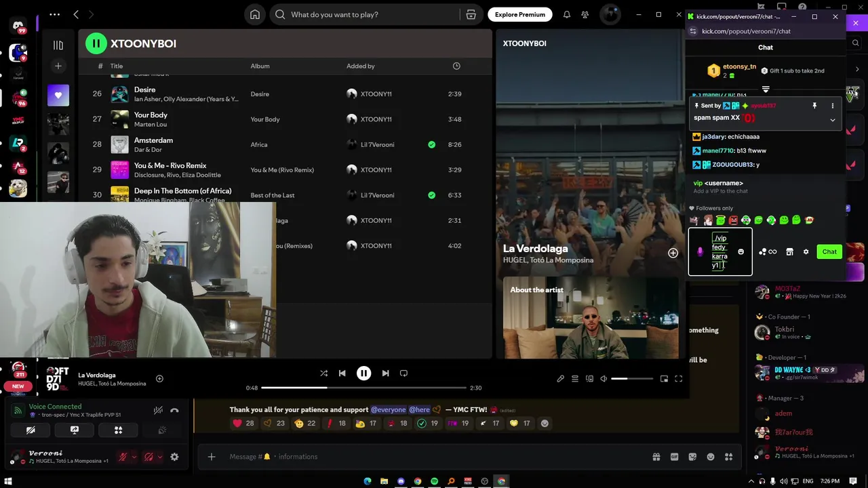Viewport: 868px width, 488px height.
Task: Open Discord microphone input options arrow
Action: [x=134, y=457]
